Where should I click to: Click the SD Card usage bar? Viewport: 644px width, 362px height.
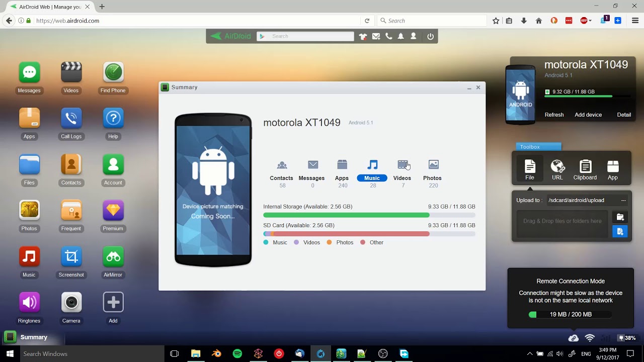coord(369,234)
